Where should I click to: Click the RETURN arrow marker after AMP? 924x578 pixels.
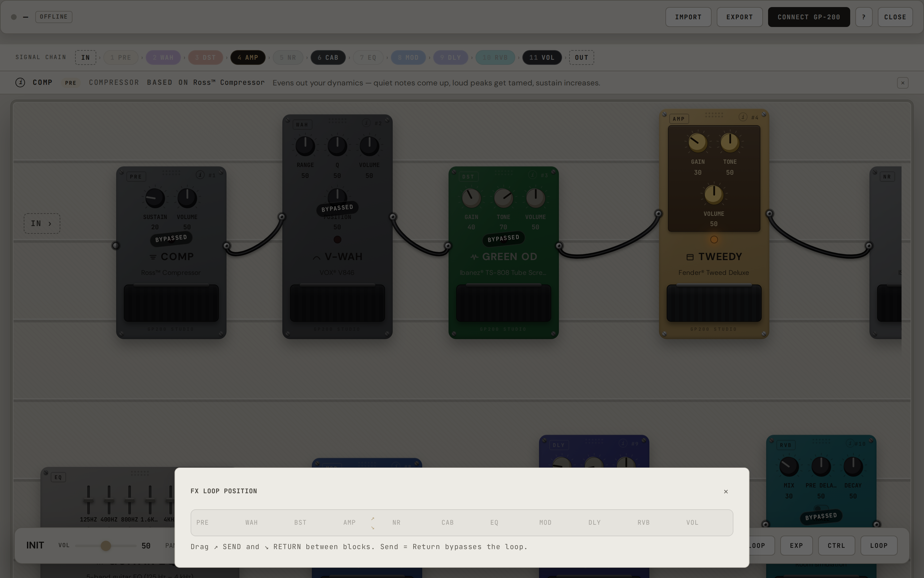[373, 528]
